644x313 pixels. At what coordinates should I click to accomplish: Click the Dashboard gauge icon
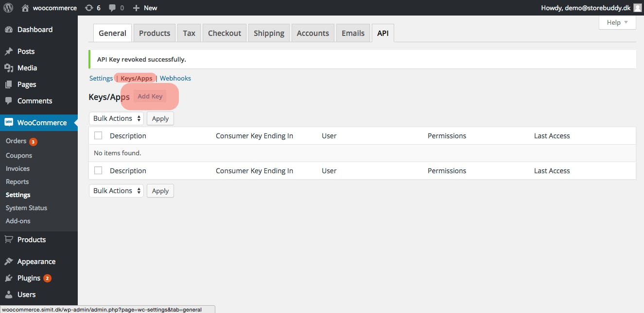9,30
